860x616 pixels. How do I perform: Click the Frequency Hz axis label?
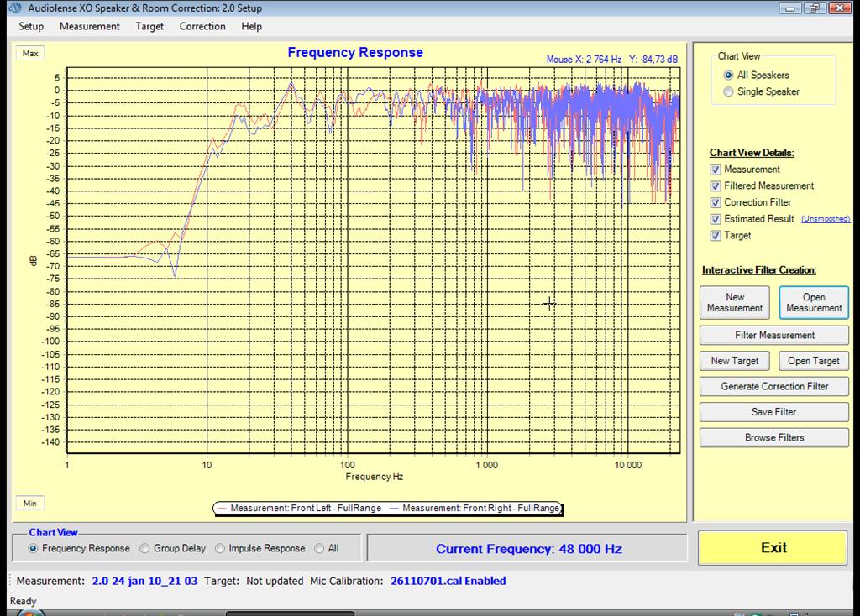[x=374, y=477]
